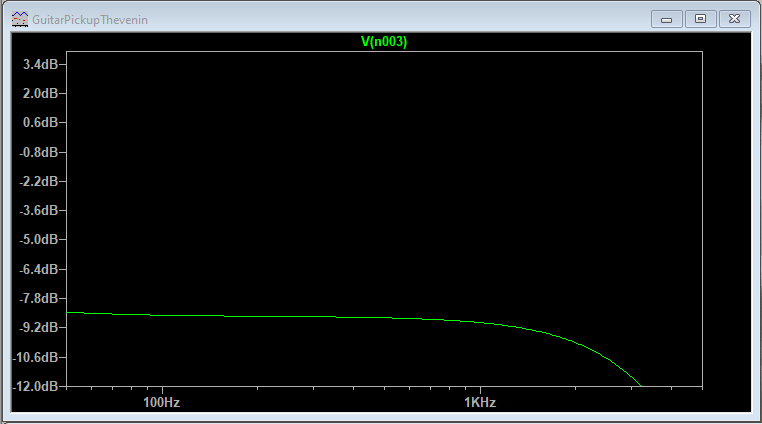This screenshot has height=424, width=762.
Task: Click the -9.2dB vertical axis label
Action: 39,328
